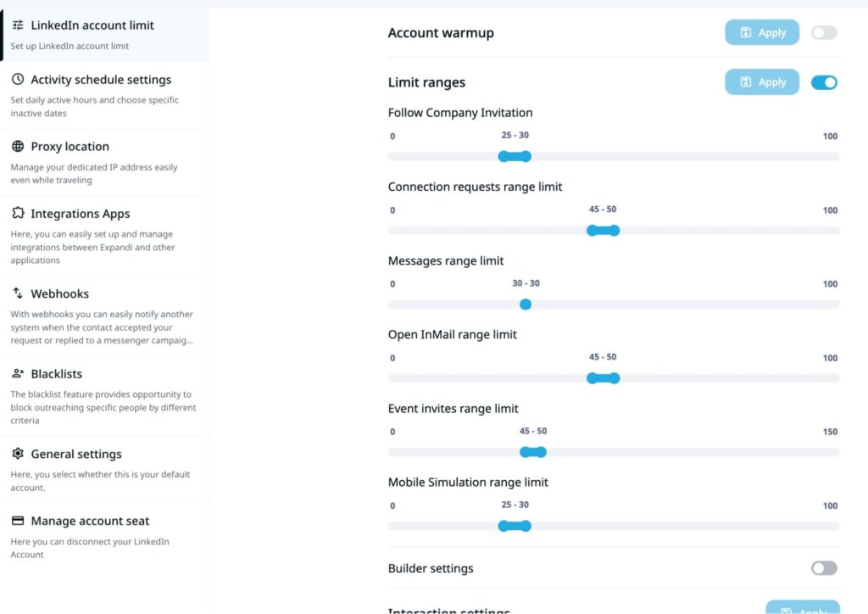This screenshot has height=614, width=868.
Task: Click the Connection requests range slider track
Action: click(x=721, y=231)
